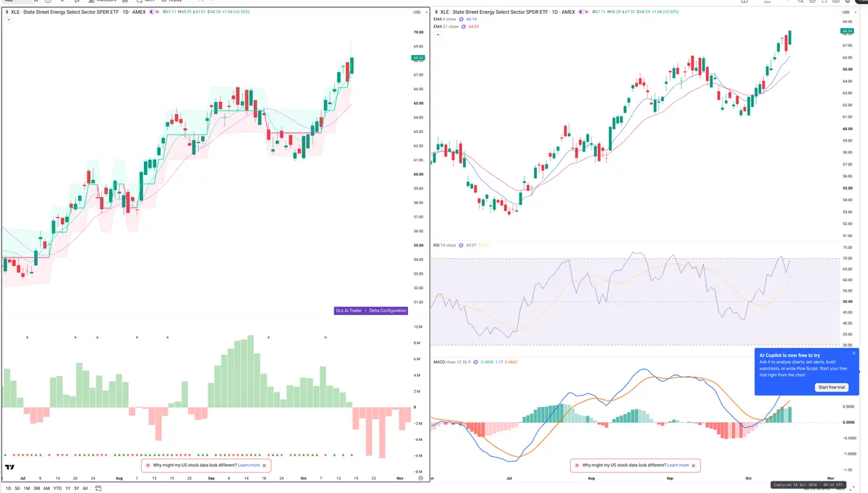
Task: Select the All time range
Action: [x=85, y=489]
